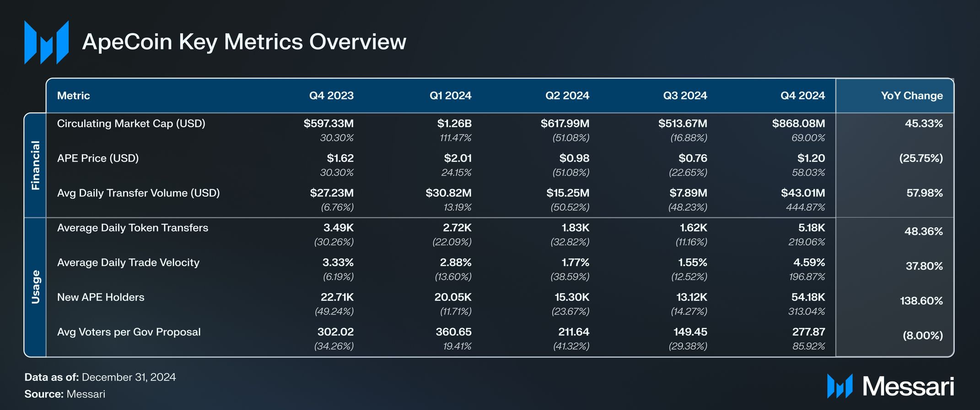Select the New APE Holders row label

(x=101, y=297)
